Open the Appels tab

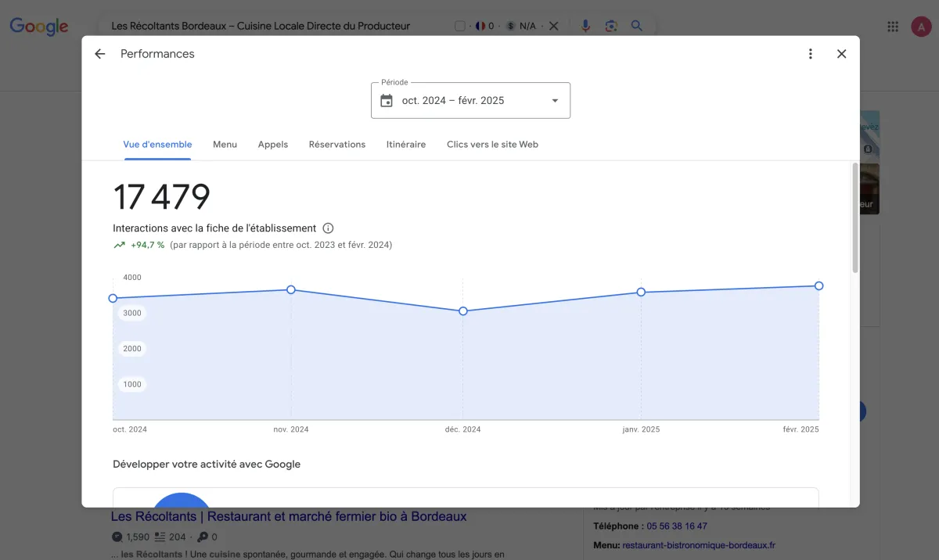tap(273, 145)
